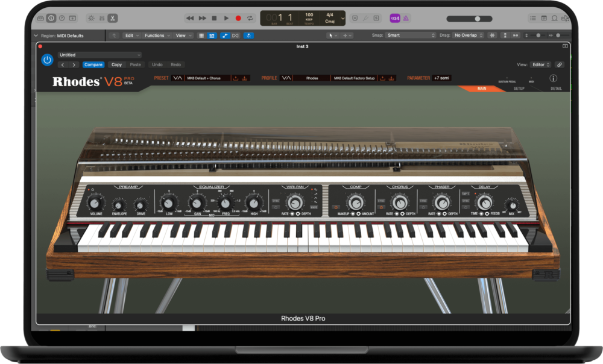This screenshot has height=364, width=603.
Task: Click the rewind button in transport
Action: pos(190,18)
